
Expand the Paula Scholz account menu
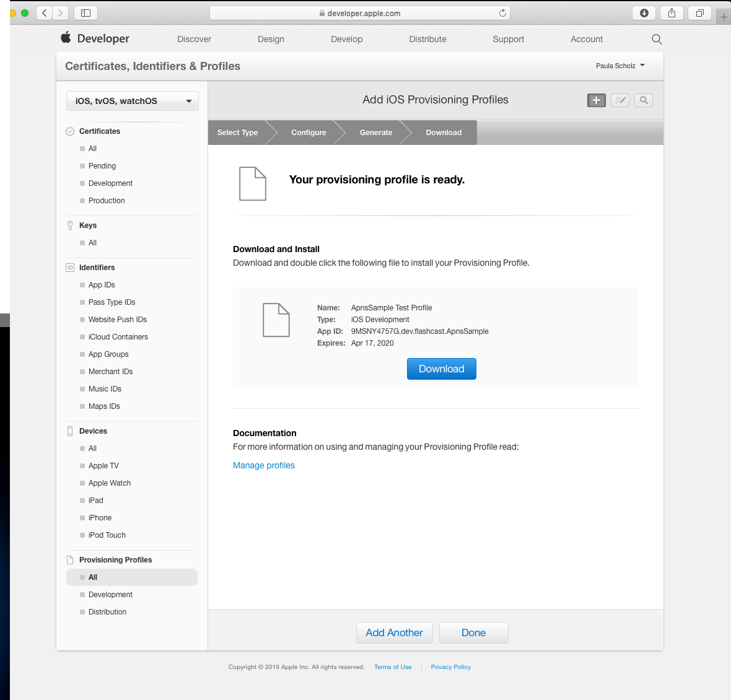pyautogui.click(x=620, y=66)
